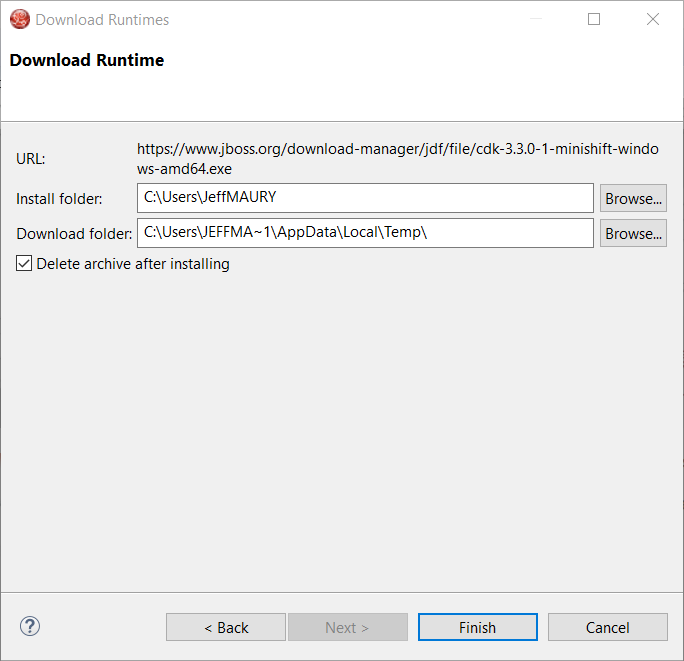Click the "Download Runtimes" title bar text
The width and height of the screenshot is (684, 661).
(x=102, y=19)
